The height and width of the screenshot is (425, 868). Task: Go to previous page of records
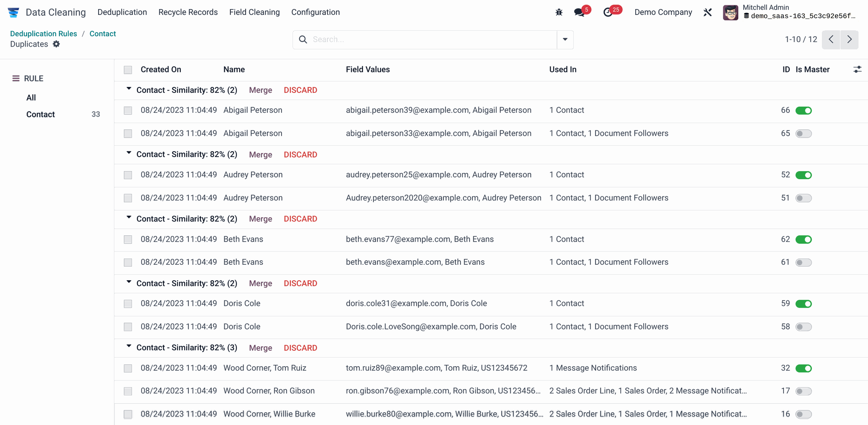831,39
